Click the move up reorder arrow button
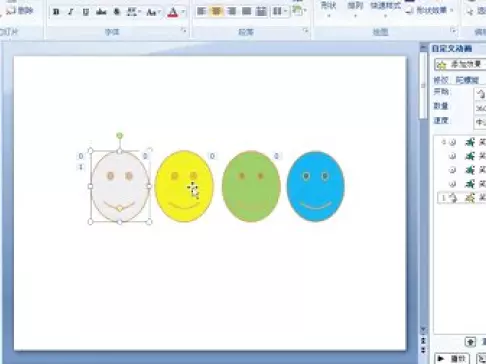Image resolution: width=486 pixels, height=364 pixels. click(470, 342)
